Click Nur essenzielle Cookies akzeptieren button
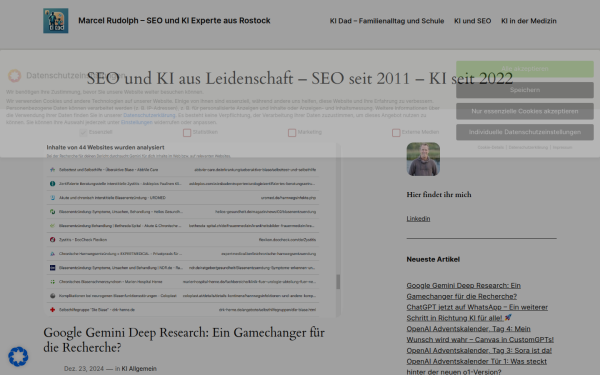Screen dimensions: 600x375 525,111
